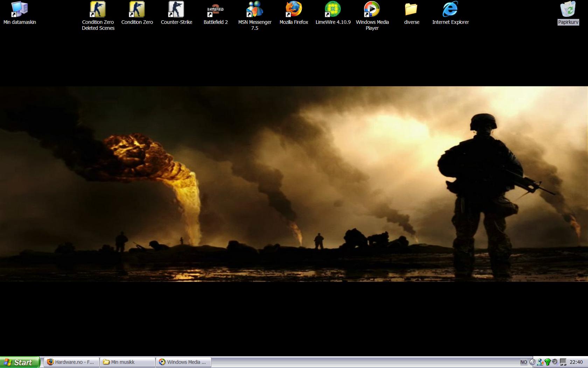This screenshot has height=368, width=588.
Task: Open the Min datamaskin desktop icon
Action: [20, 13]
